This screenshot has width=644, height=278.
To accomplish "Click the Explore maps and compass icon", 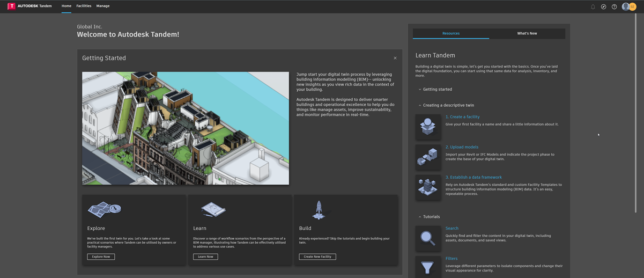I will [105, 209].
